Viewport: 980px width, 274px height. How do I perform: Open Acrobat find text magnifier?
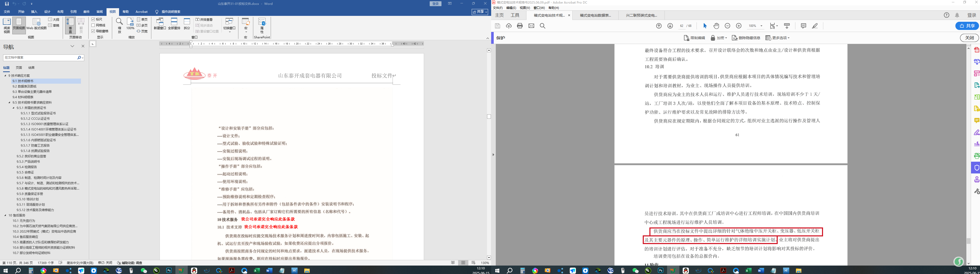point(543,26)
